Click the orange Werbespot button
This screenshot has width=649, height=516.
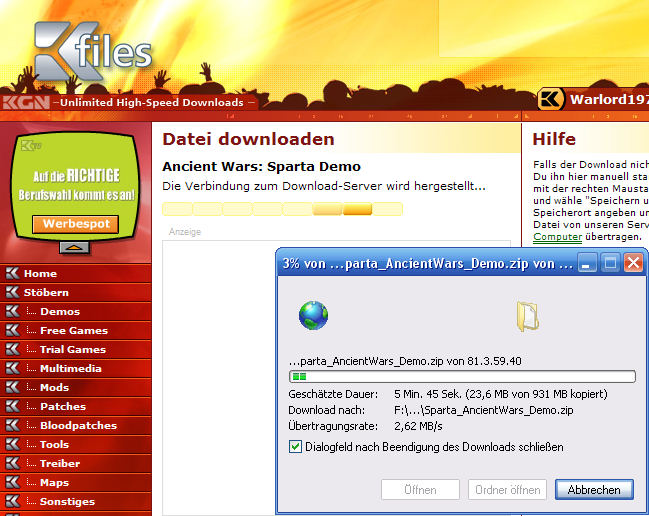(76, 224)
